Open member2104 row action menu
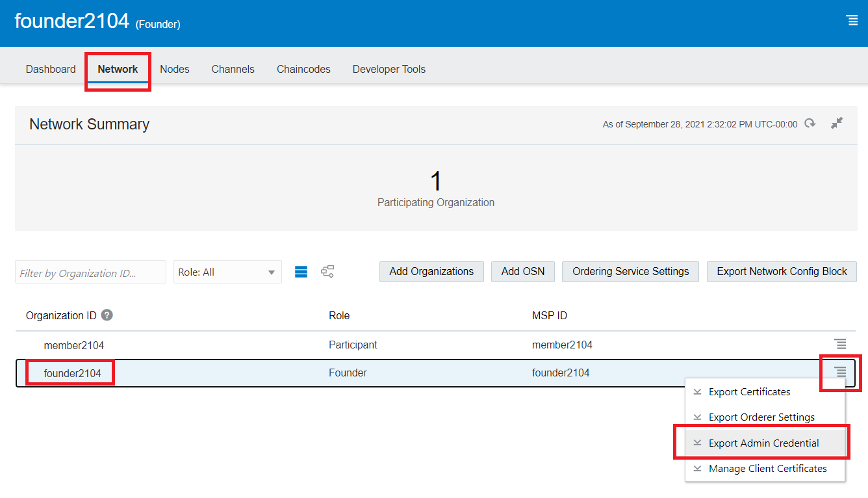This screenshot has height=498, width=868. coord(840,344)
